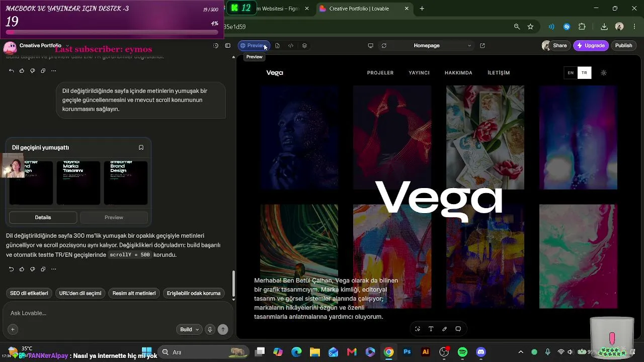Open the files view icon beside Preview

277,46
